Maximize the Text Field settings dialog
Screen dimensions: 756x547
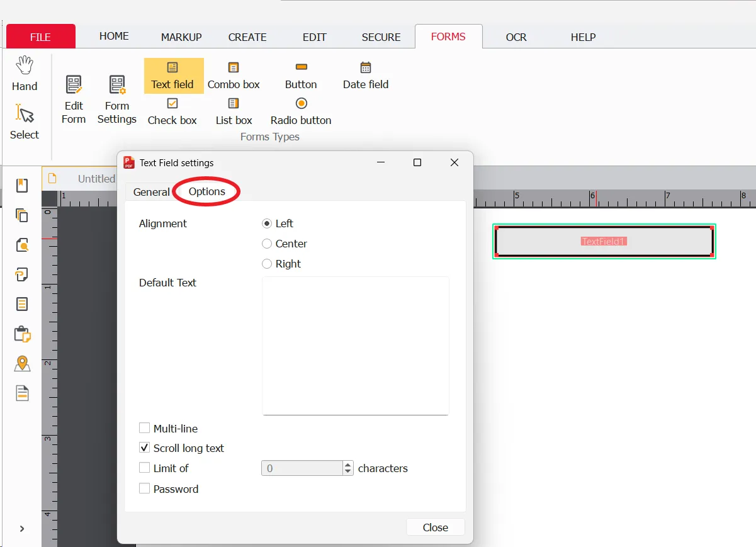pyautogui.click(x=417, y=162)
